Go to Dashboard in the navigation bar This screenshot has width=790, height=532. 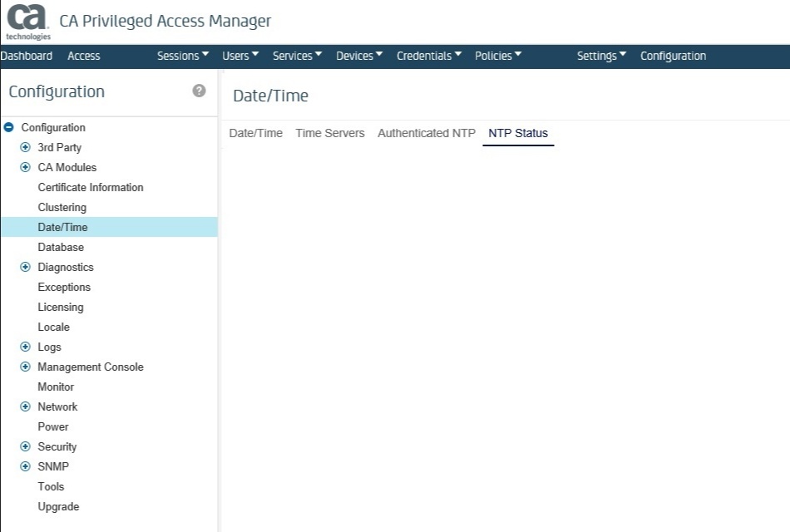(x=27, y=56)
